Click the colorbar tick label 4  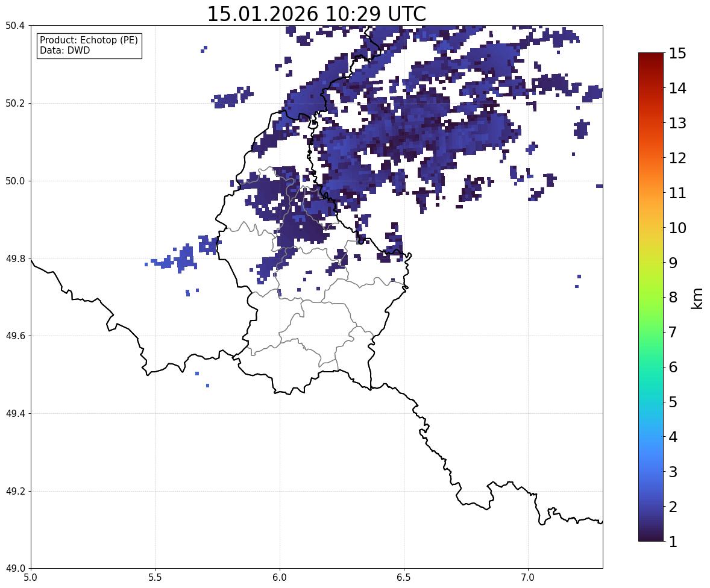(673, 437)
